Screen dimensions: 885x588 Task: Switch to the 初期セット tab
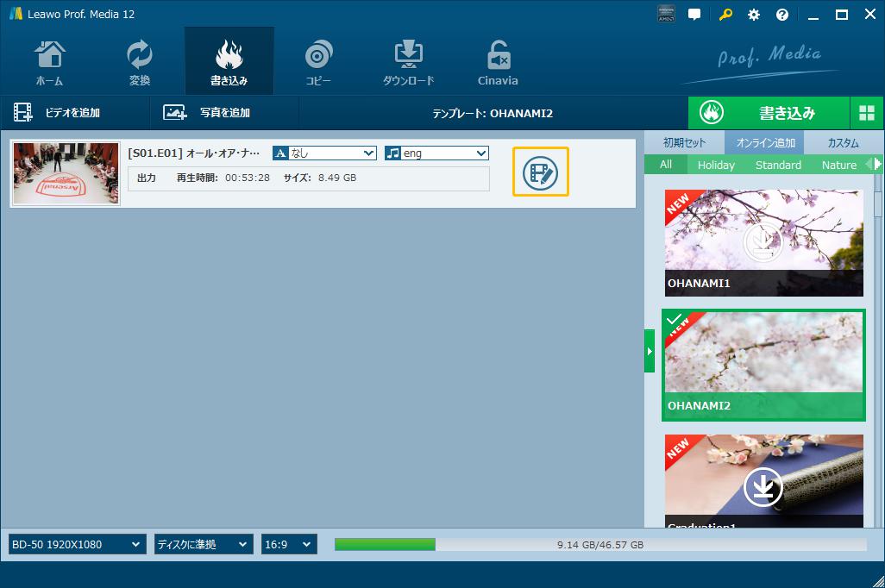click(683, 143)
